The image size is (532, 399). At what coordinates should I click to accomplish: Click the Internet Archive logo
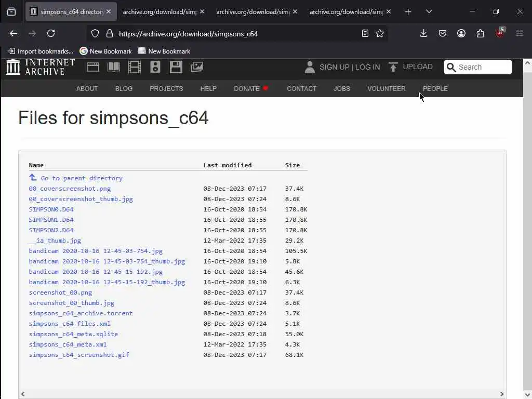tap(41, 67)
